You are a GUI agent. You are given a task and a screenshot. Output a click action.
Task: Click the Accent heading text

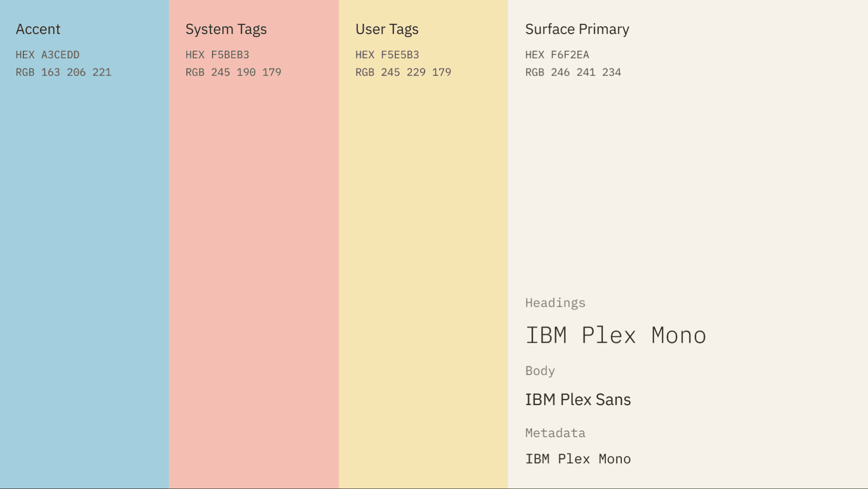38,29
